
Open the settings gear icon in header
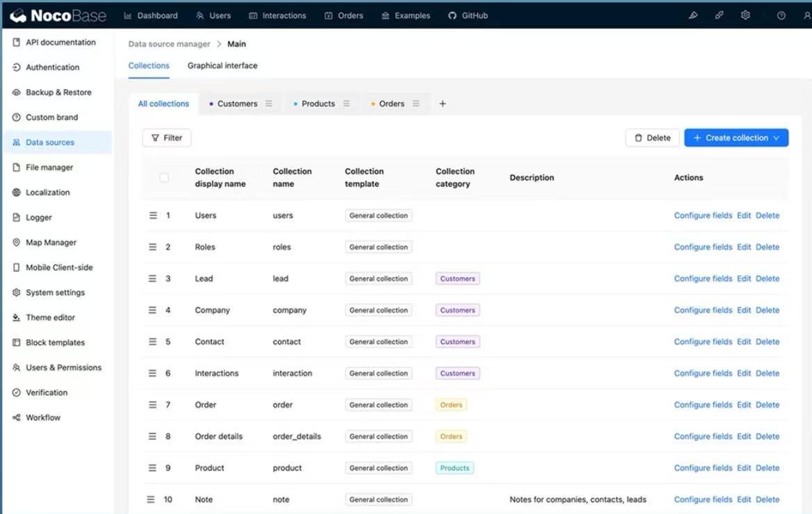[745, 15]
